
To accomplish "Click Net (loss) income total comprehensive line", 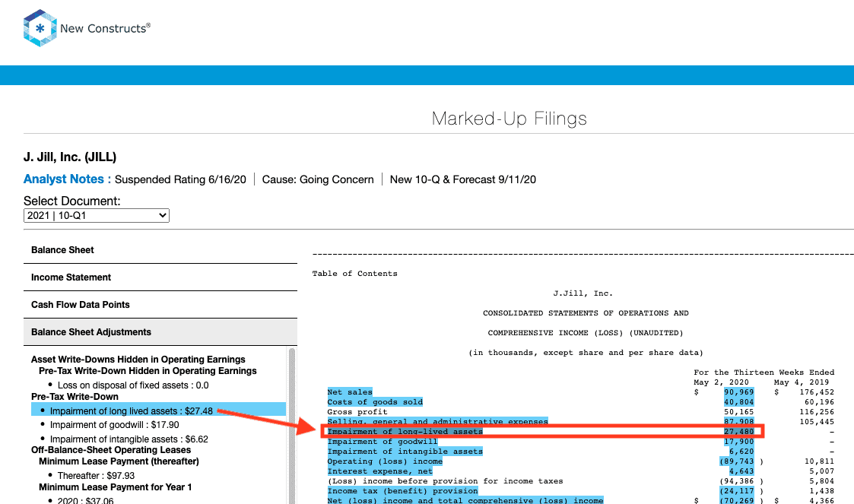I will [x=465, y=500].
